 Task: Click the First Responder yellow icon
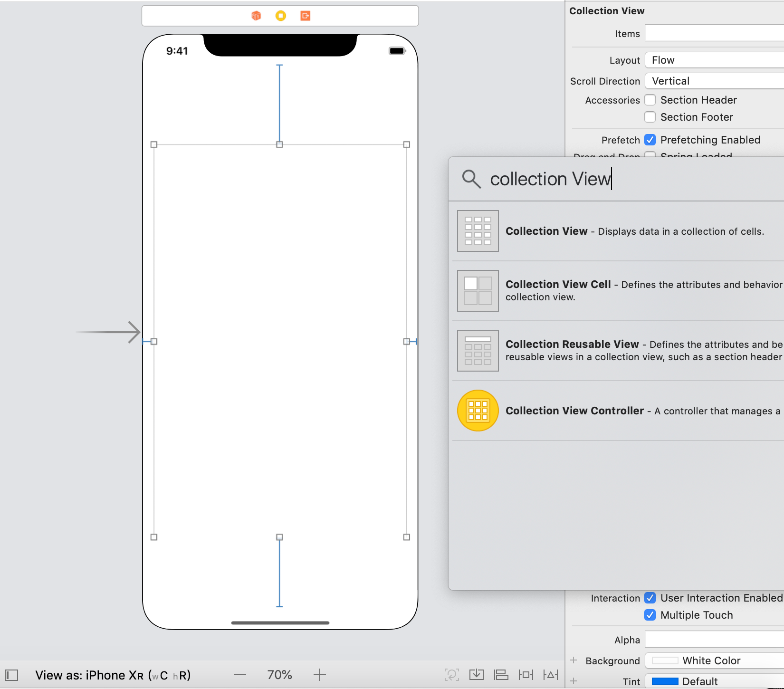tap(281, 16)
